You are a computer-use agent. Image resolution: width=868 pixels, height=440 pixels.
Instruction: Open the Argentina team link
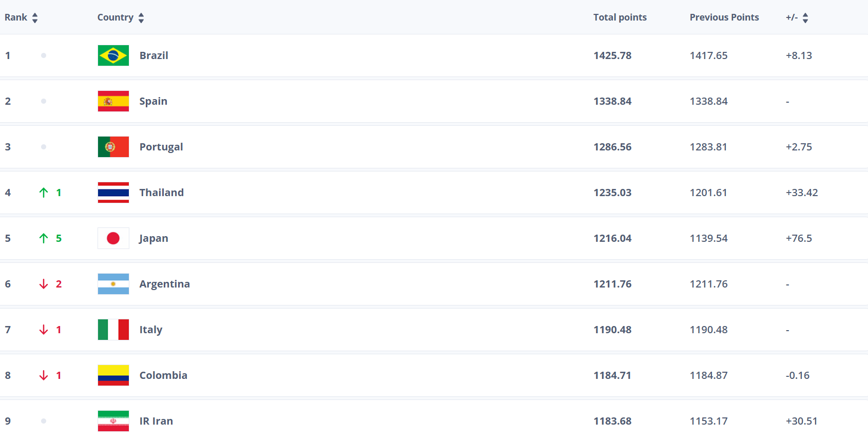point(164,284)
